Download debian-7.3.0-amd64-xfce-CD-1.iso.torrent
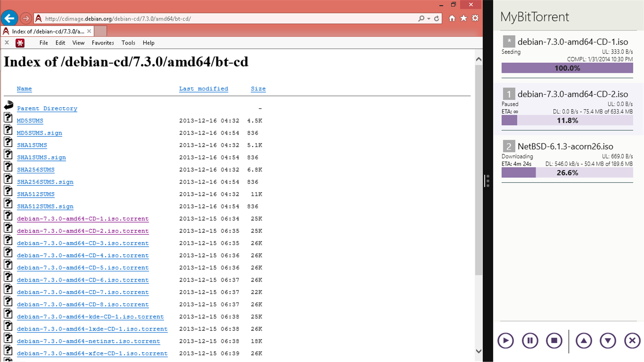Screen dimensions: 644x362 92,354
